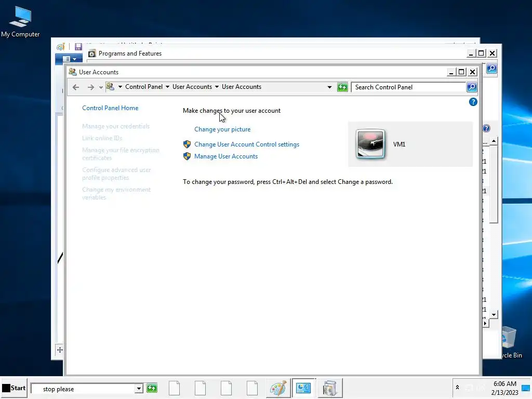Open the recent pages history arrow
This screenshot has width=532, height=399.
pos(101,87)
